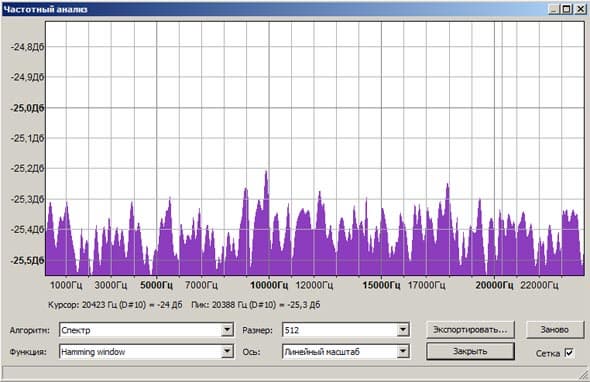Viewport: 590px width, 382px height.
Task: Click the Закрыть button
Action: point(470,351)
